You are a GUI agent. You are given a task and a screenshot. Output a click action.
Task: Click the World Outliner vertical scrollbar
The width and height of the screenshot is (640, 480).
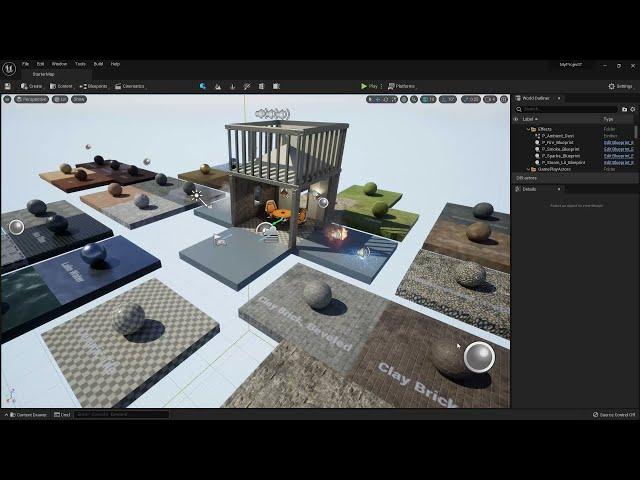[636, 132]
